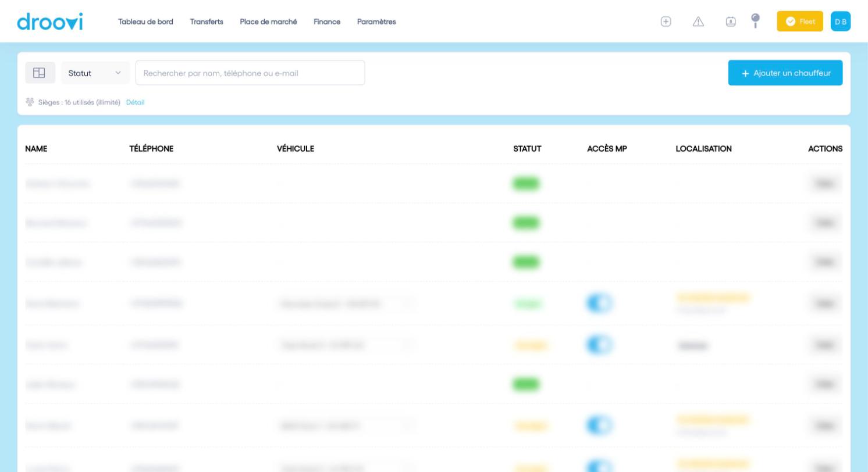The width and height of the screenshot is (868, 472).
Task: Click the ACCÈS MP column header
Action: click(607, 148)
